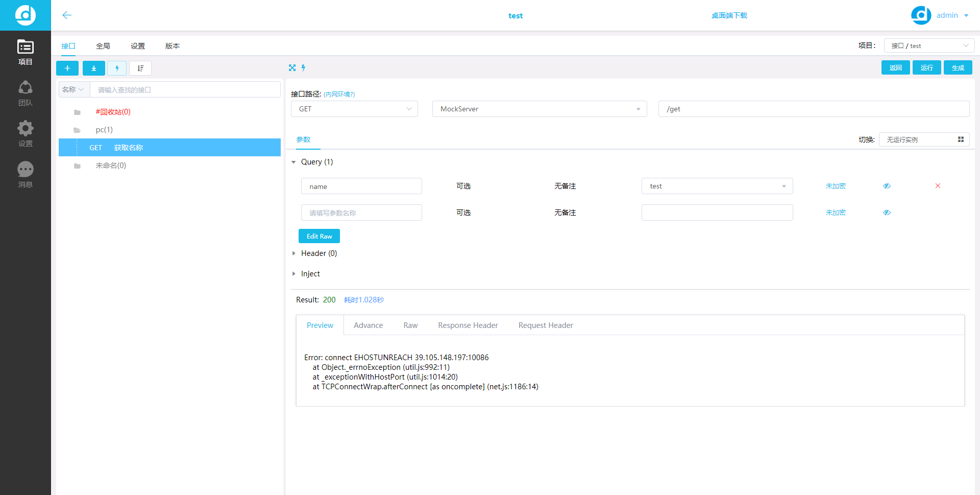Click the grid icon in 无运行实例 box

point(961,139)
